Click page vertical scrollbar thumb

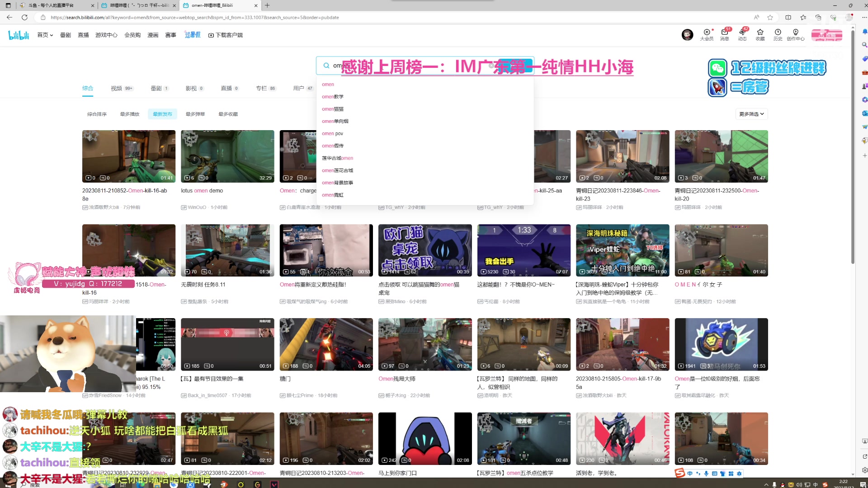pyautogui.click(x=853, y=147)
